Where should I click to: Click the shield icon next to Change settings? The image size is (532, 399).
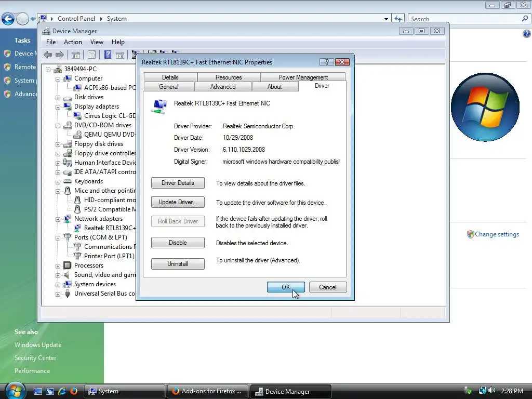pyautogui.click(x=470, y=234)
